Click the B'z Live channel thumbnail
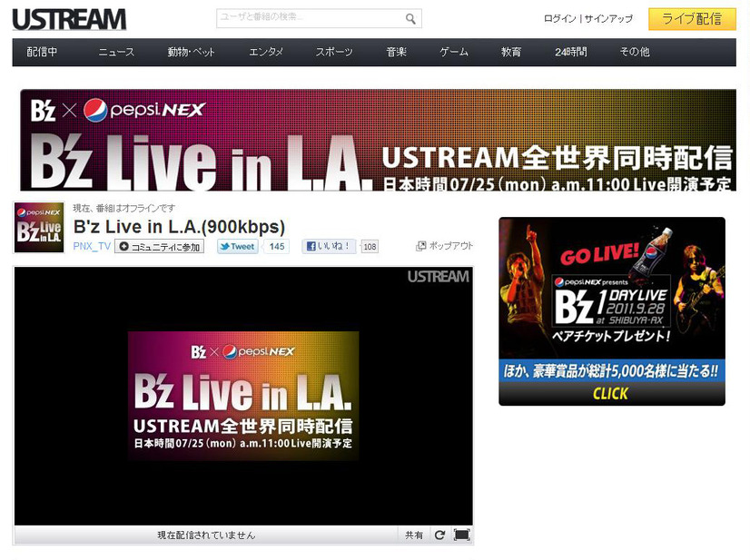 (39, 227)
